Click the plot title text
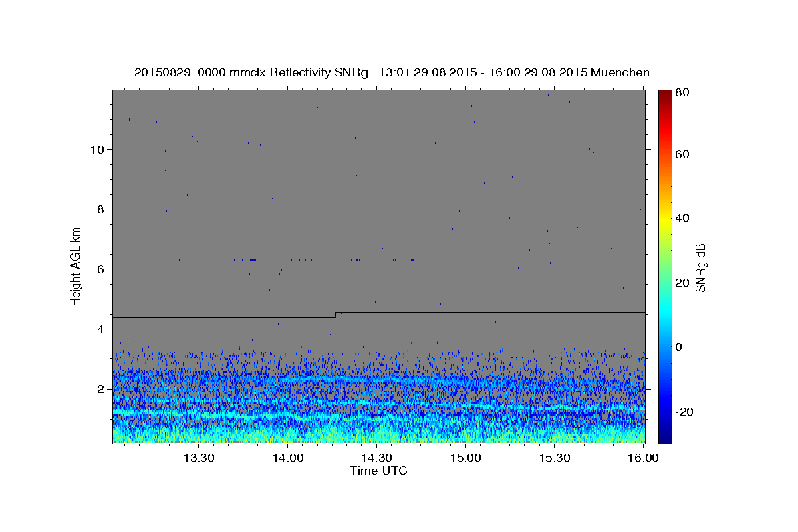Image resolution: width=798 pixels, height=532 pixels. click(392, 72)
